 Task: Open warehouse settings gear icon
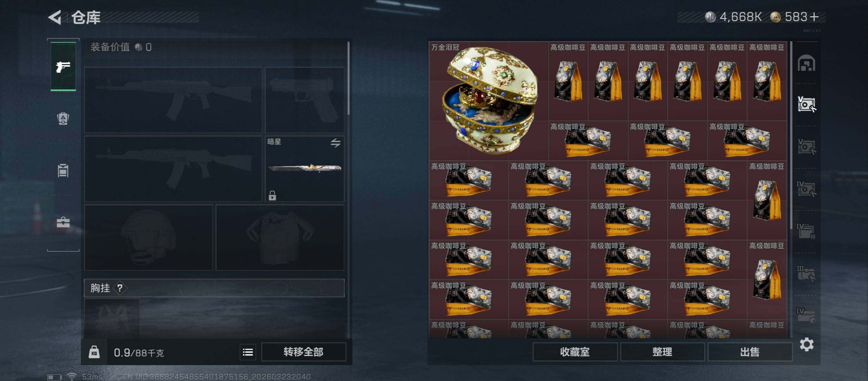click(807, 344)
